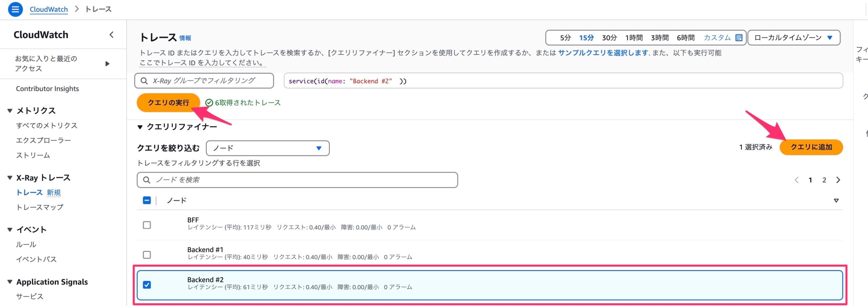Click the BFF node name
This screenshot has width=868, height=306.
(193, 220)
